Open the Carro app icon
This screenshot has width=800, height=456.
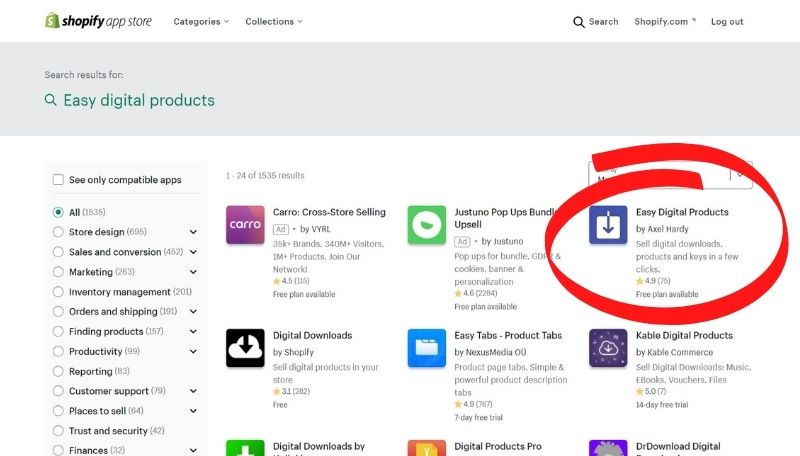pyautogui.click(x=245, y=225)
